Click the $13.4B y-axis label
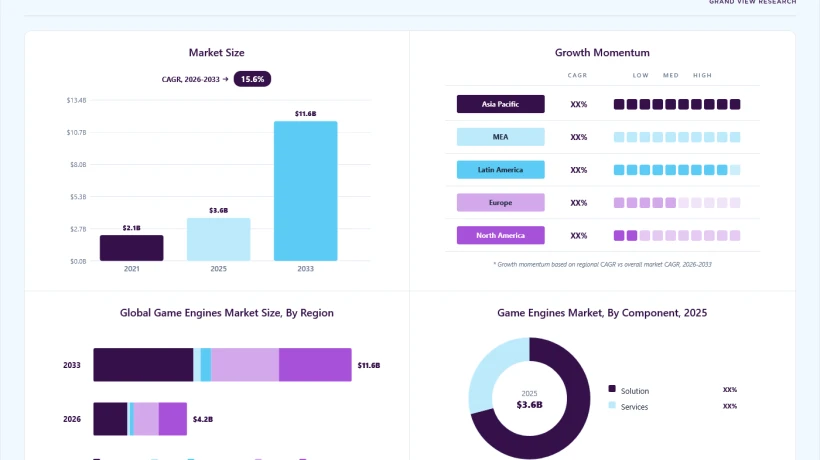This screenshot has width=820, height=460. pos(76,100)
